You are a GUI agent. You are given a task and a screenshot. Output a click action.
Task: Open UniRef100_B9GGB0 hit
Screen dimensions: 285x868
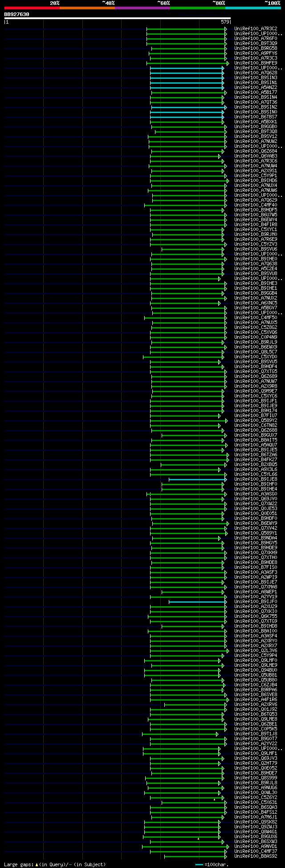(x=256, y=127)
